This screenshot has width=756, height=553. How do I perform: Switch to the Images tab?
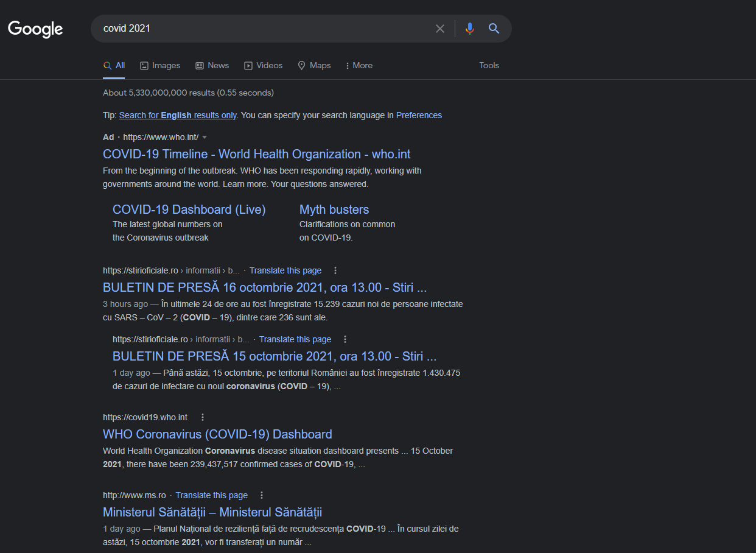tap(160, 66)
